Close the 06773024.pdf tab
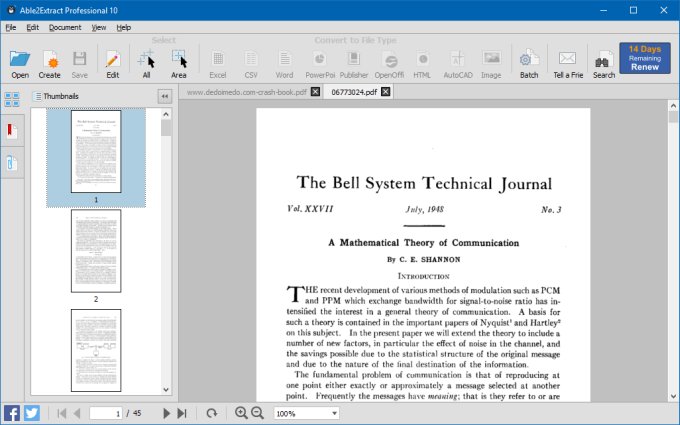 pyautogui.click(x=386, y=92)
